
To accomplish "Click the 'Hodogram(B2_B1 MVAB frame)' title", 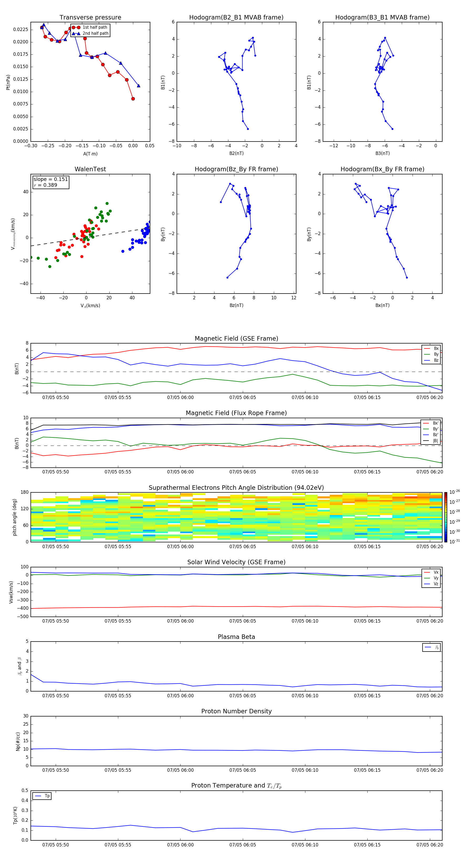I will [x=236, y=18].
